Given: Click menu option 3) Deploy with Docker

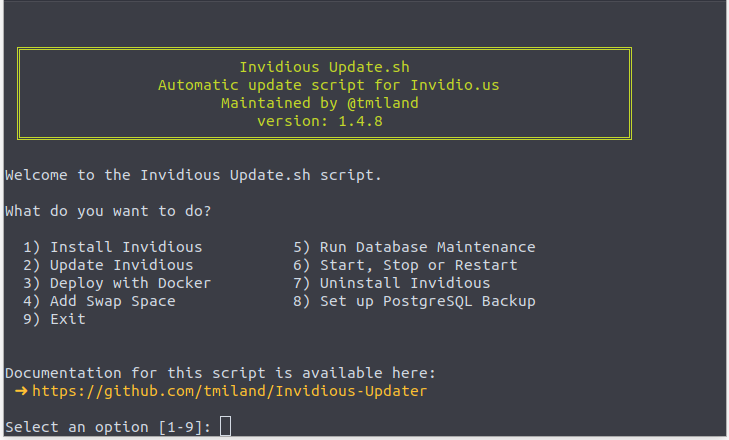Looking at the screenshot, I should click(117, 283).
